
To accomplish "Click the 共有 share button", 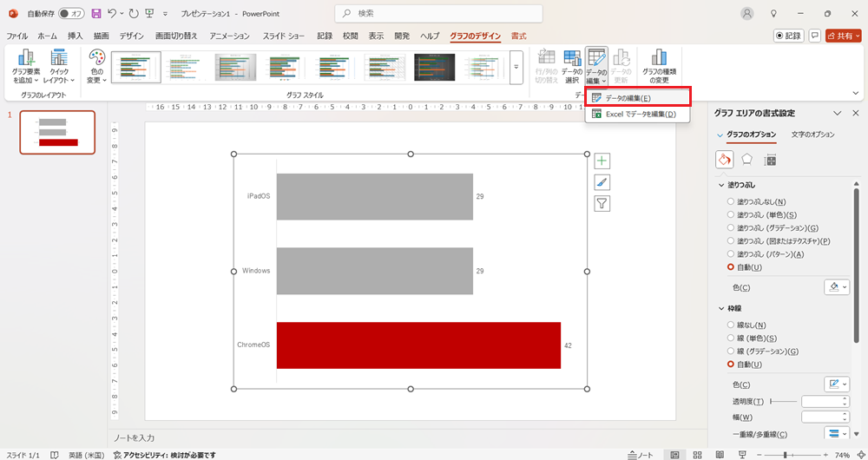I will pos(843,36).
